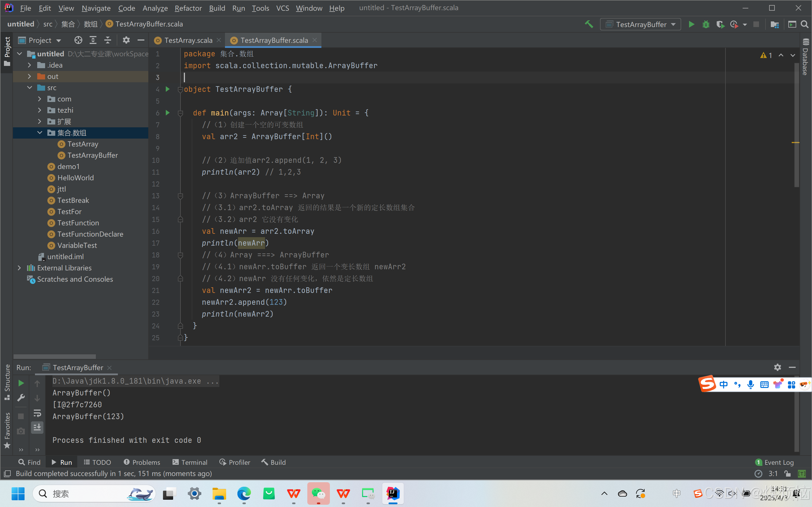Click the green Run button in the toolbar
The height and width of the screenshot is (507, 812).
tap(691, 25)
